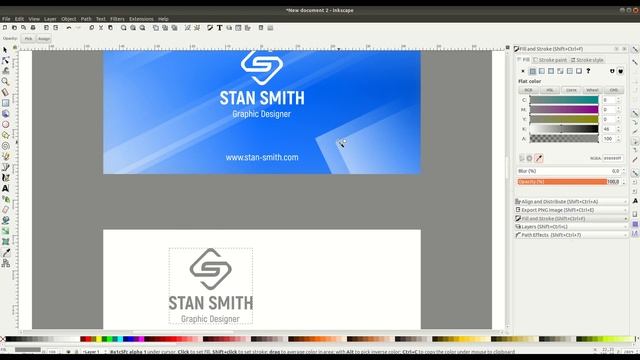Click the RGBA hex value field
The width and height of the screenshot is (640, 360).
613,158
